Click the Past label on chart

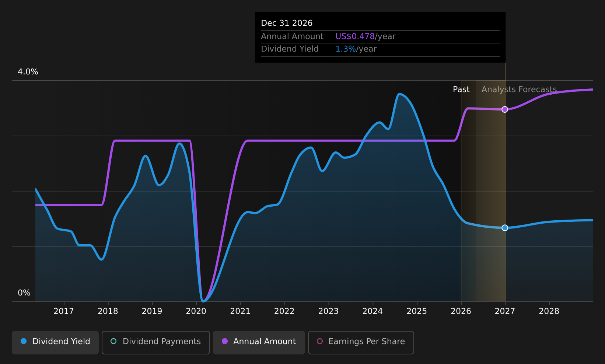(x=461, y=90)
